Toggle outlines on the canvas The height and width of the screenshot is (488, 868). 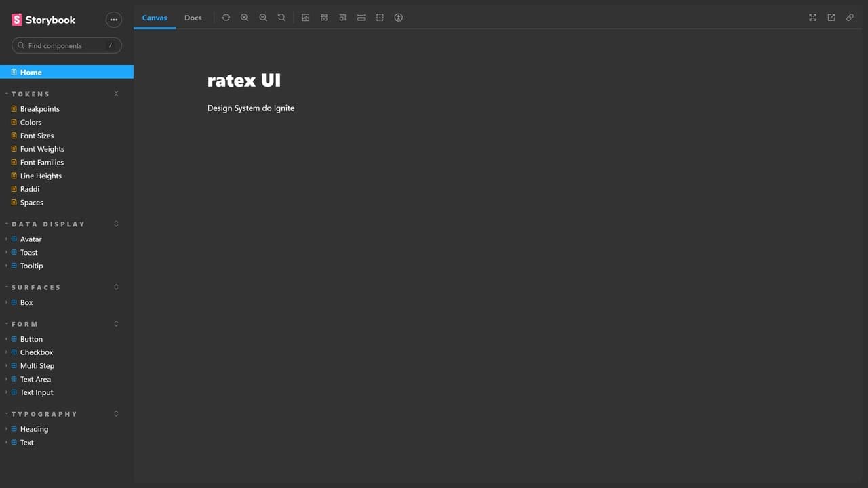pos(380,18)
